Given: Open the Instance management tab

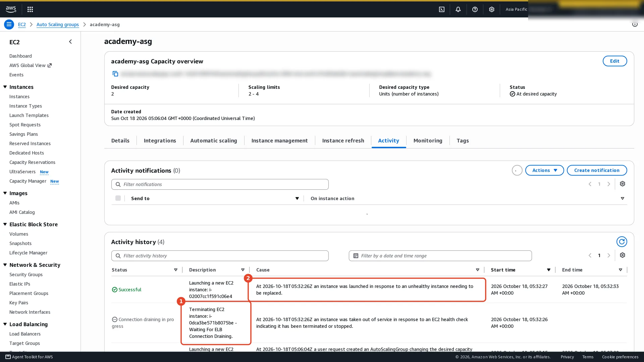Looking at the screenshot, I should (x=279, y=141).
